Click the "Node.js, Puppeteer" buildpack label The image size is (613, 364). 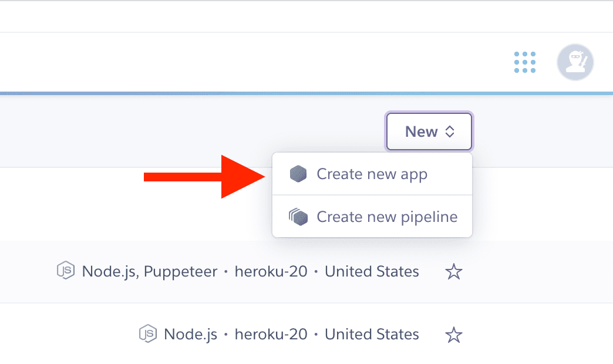tap(150, 272)
